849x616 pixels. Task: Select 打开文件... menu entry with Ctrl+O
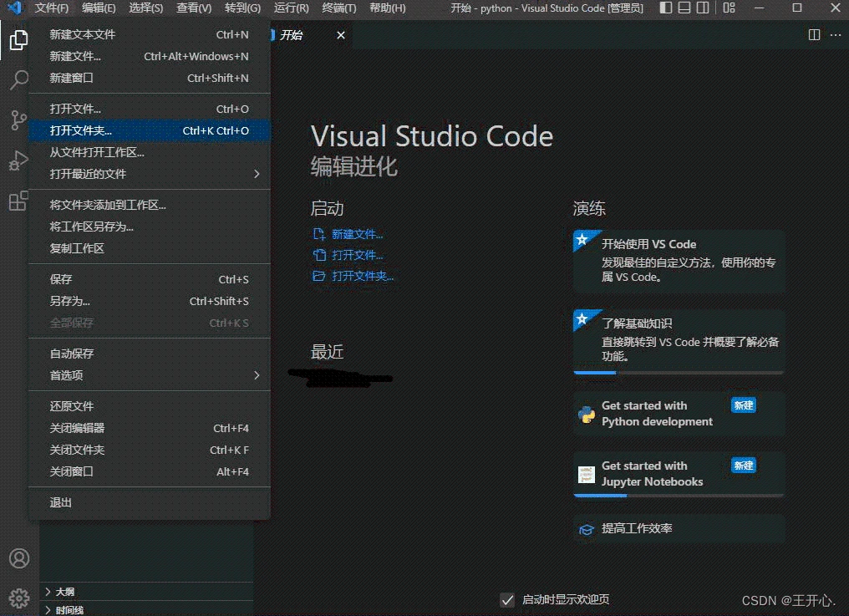(150, 109)
